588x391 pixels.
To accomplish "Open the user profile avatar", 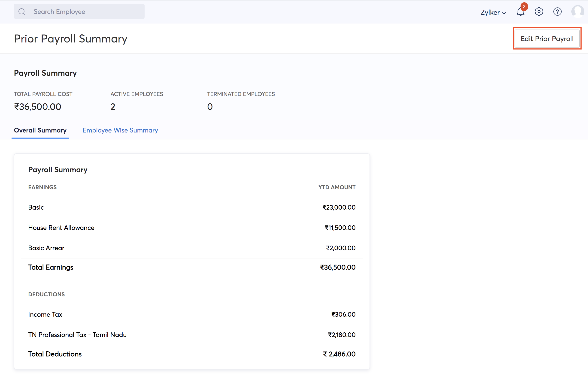I will (577, 12).
